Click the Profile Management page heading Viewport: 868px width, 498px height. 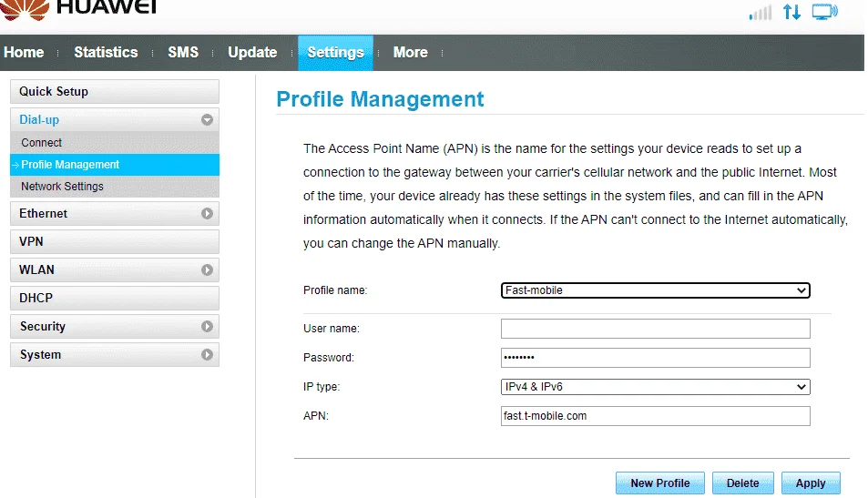[380, 99]
